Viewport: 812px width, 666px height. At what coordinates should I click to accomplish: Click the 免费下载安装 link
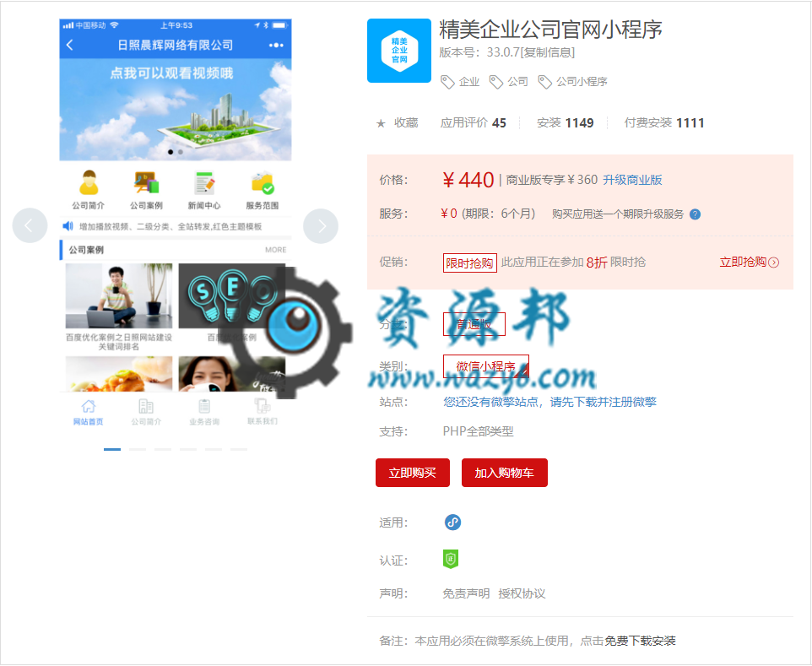coord(640,642)
